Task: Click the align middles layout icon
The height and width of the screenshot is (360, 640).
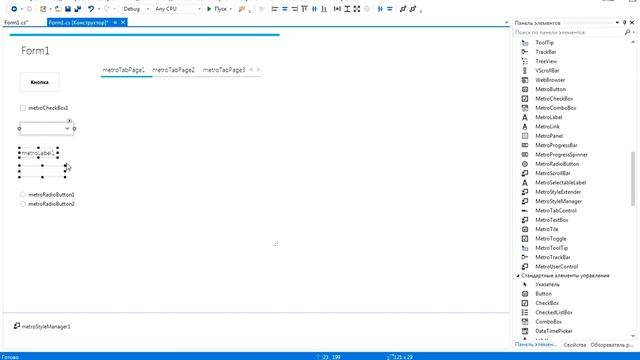Action: pos(314,9)
